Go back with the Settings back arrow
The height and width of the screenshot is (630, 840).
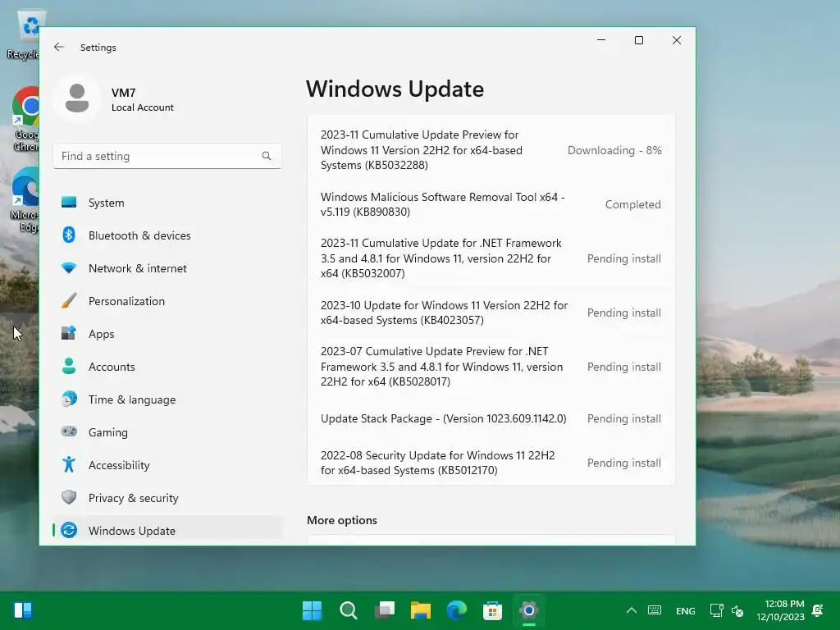[59, 47]
